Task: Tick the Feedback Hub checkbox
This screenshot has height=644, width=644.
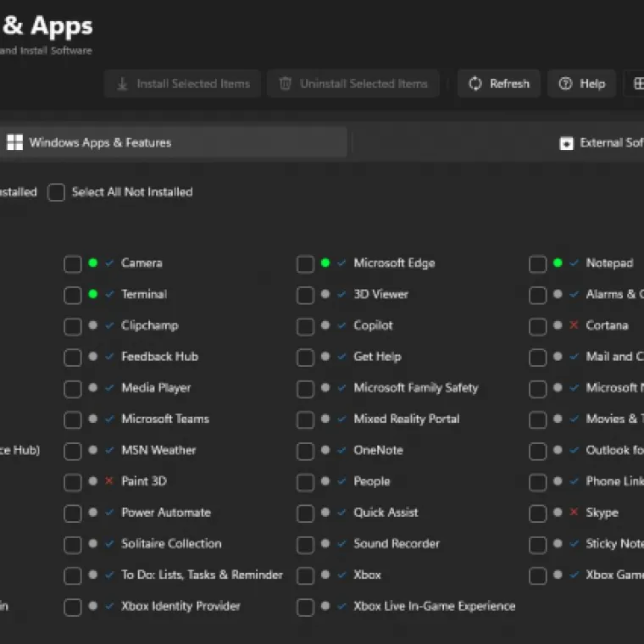Action: 73,358
